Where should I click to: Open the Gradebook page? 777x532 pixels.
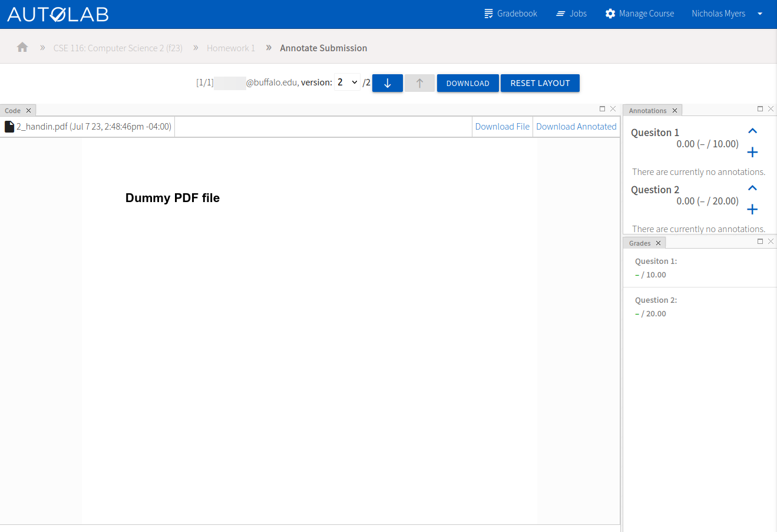(x=511, y=14)
